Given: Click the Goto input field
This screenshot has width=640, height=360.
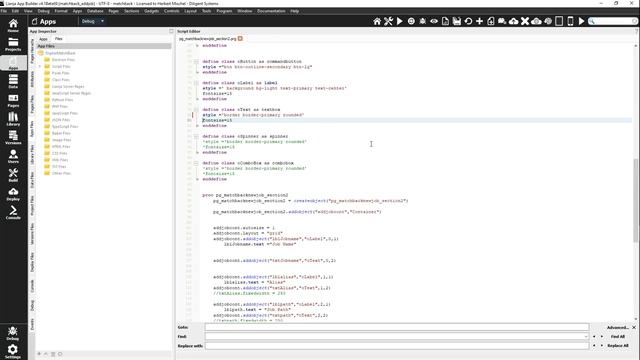Looking at the screenshot, I should tap(397, 327).
